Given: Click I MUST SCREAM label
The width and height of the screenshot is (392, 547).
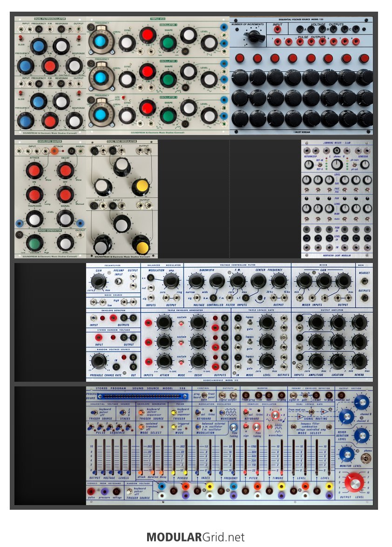Looking at the screenshot, I should (302, 132).
